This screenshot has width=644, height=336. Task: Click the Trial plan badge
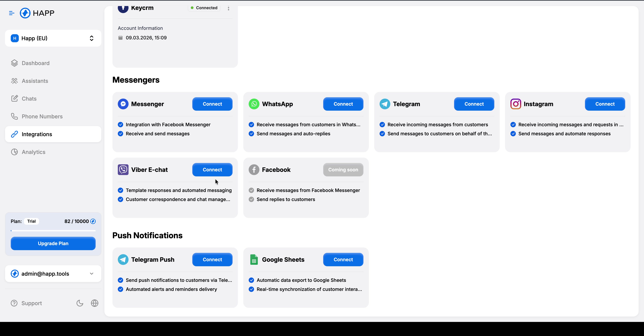coord(31,221)
